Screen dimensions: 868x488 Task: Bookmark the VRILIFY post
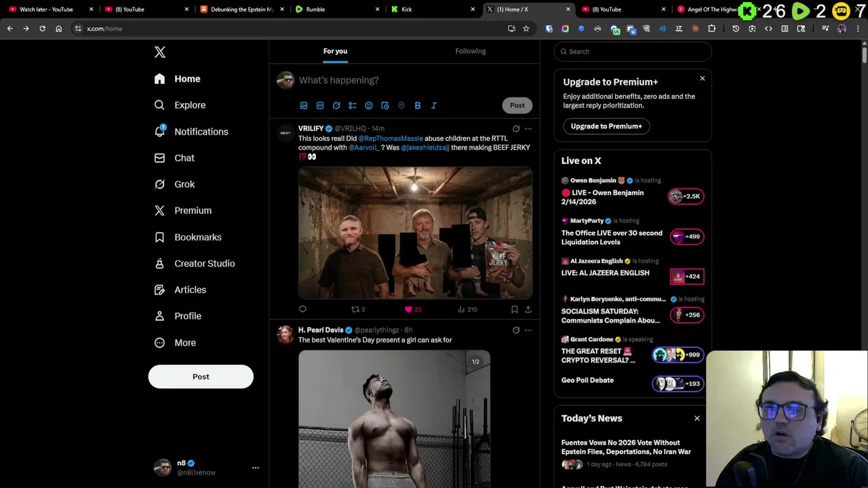[x=515, y=310]
